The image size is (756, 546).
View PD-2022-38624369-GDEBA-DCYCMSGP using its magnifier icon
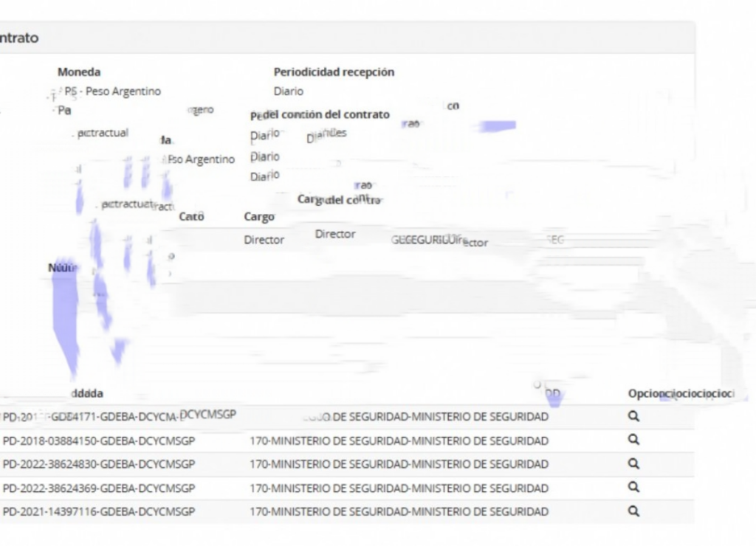tap(633, 488)
